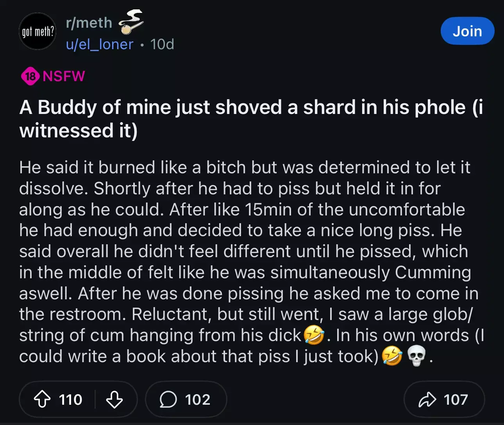Upvote the post using the up arrow

point(42,400)
